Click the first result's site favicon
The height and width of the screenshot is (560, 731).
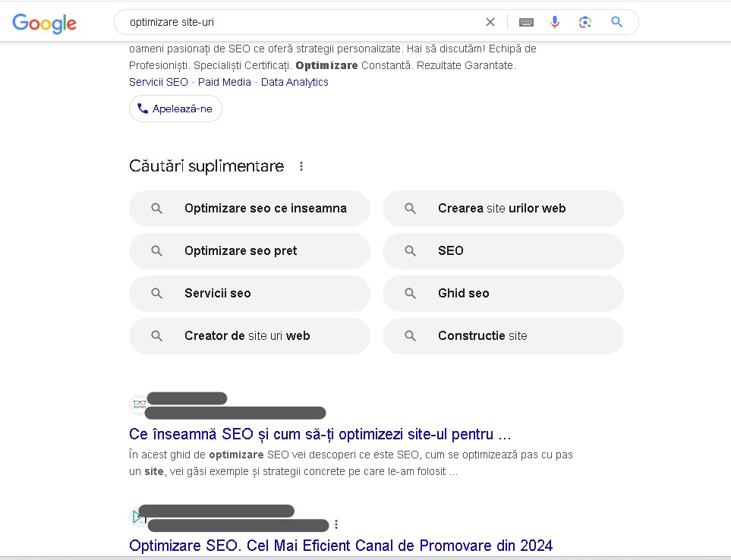pyautogui.click(x=138, y=405)
